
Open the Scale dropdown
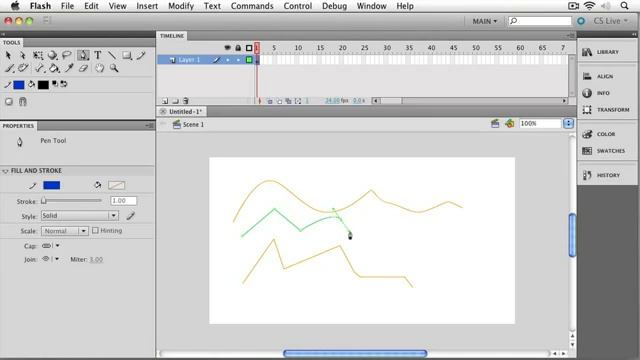coord(64,231)
